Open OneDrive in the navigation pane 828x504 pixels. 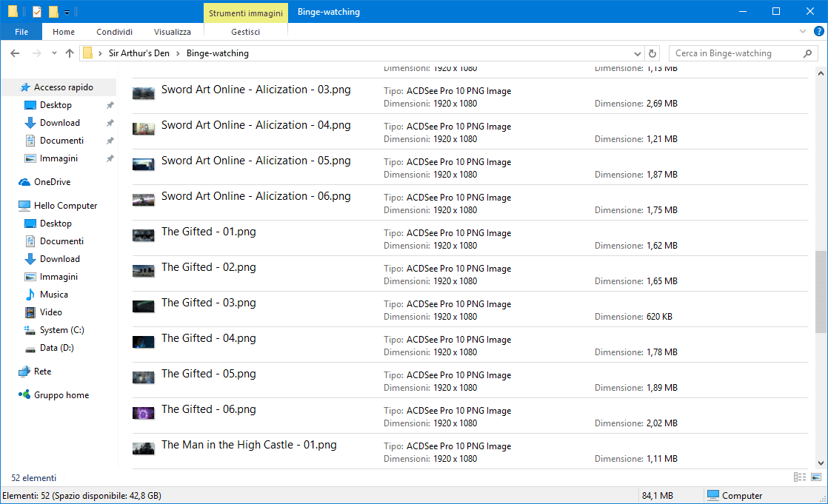click(x=52, y=182)
